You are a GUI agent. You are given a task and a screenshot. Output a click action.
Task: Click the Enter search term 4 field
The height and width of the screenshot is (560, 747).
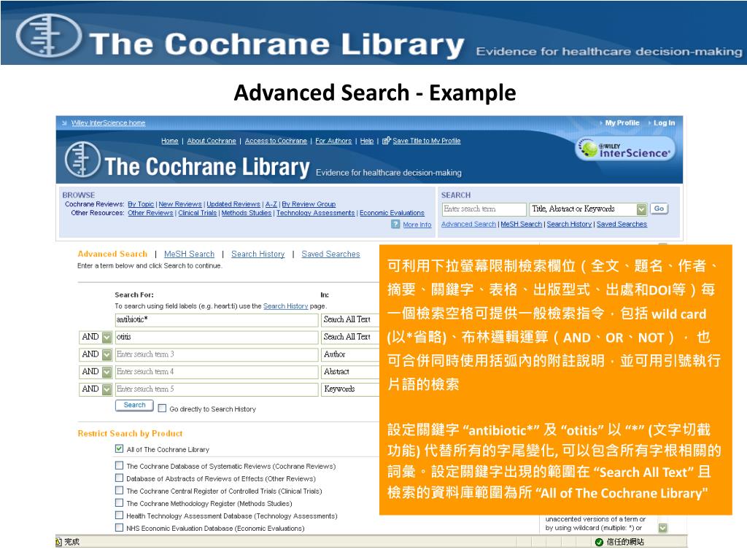(x=217, y=372)
